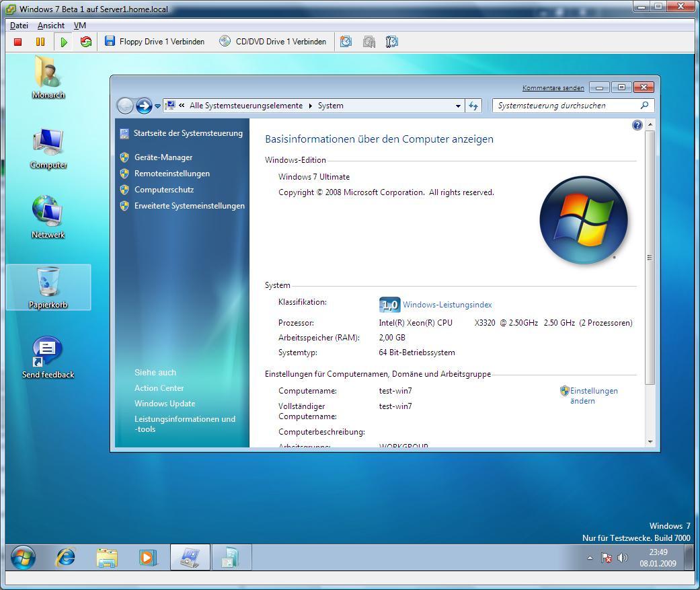Reset the virtual machine

[x=85, y=42]
